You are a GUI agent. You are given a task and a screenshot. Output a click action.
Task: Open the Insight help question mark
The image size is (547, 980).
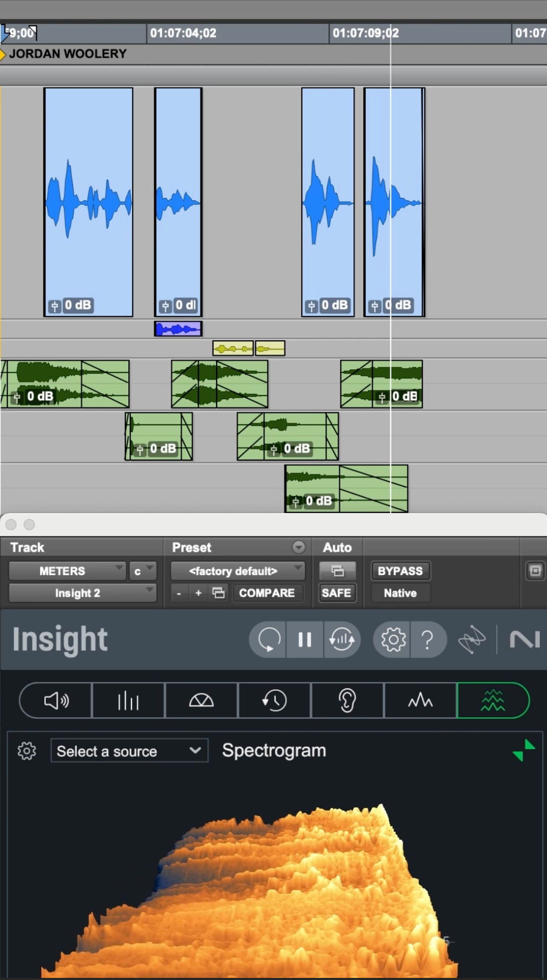[x=428, y=639]
